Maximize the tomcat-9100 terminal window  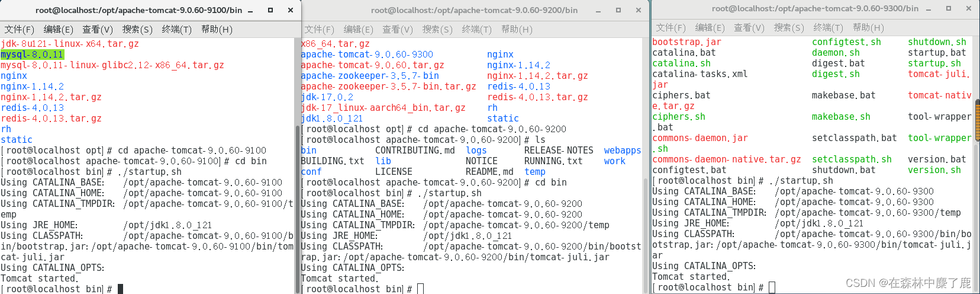point(270,10)
